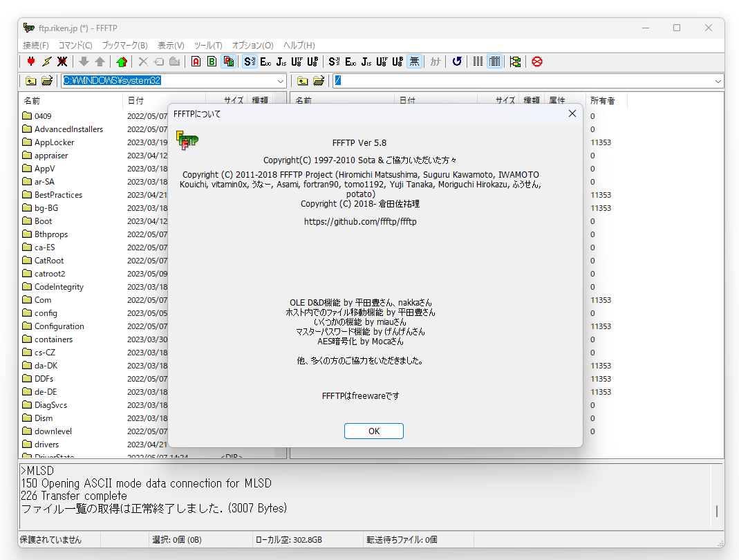This screenshot has width=739, height=560.
Task: Refresh the file listings
Action: 457,62
